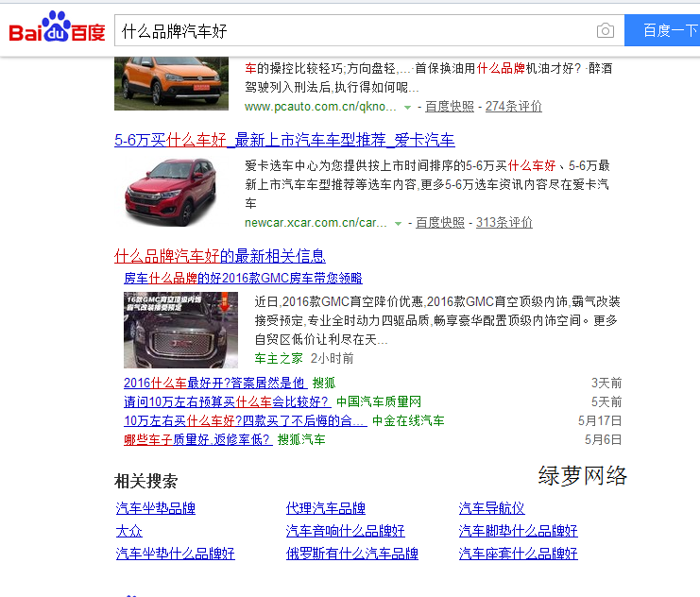Click related search 汽车座套什么品牌好
The height and width of the screenshot is (597, 700).
click(x=518, y=554)
